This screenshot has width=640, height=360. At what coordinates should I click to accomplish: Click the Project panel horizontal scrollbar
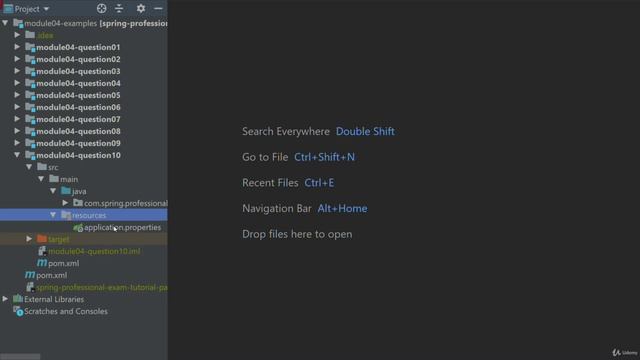point(20,357)
